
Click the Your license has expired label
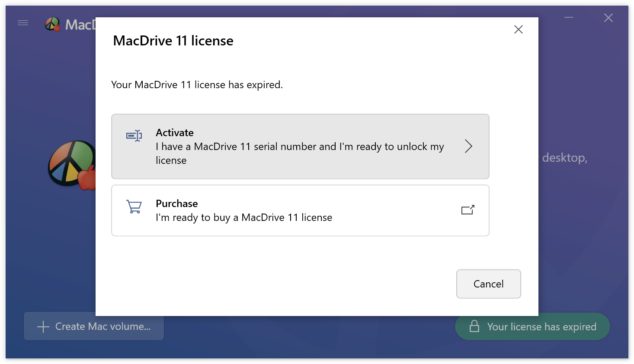point(541,327)
